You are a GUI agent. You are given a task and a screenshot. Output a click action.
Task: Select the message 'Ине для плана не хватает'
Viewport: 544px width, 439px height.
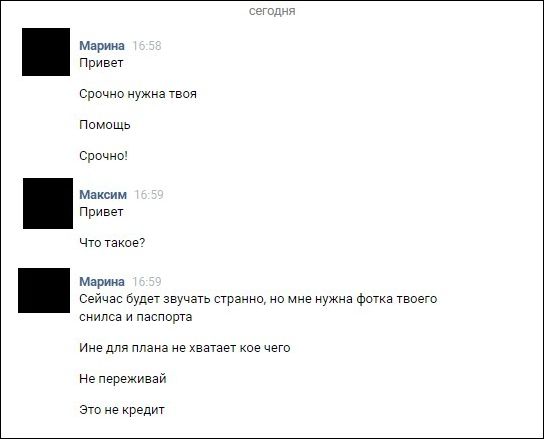coord(185,348)
